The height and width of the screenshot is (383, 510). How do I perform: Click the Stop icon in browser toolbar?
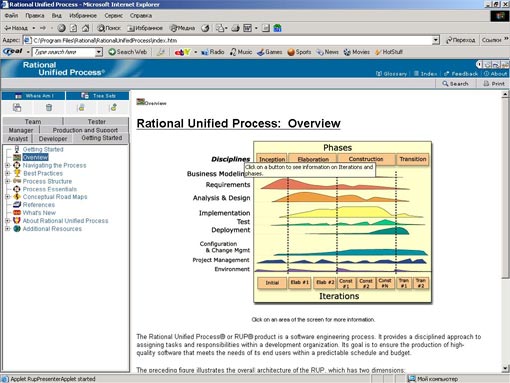(61, 28)
